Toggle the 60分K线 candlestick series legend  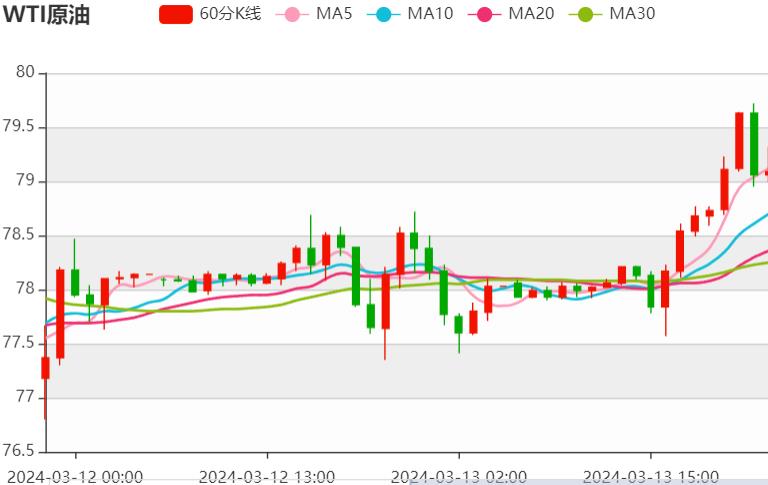[x=211, y=14]
